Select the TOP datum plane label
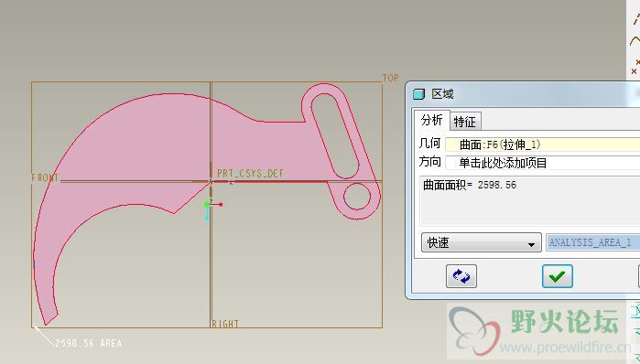The width and height of the screenshot is (640, 364). pyautogui.click(x=391, y=78)
